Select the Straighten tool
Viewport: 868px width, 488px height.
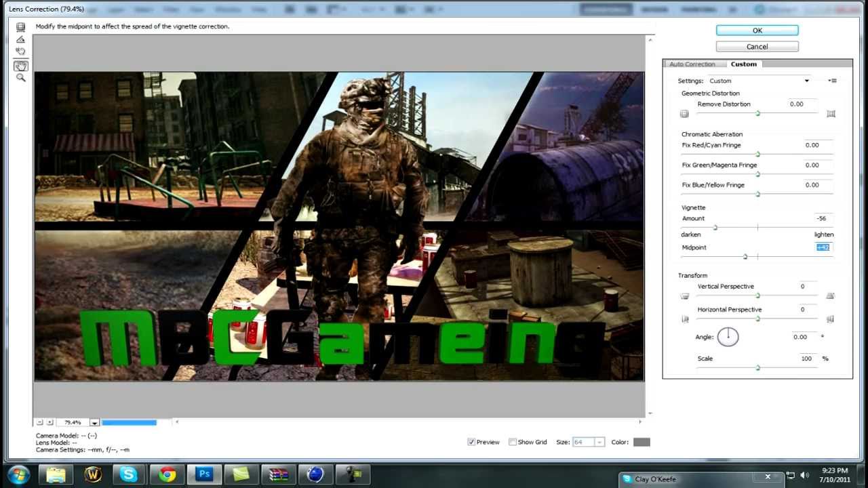[x=20, y=39]
